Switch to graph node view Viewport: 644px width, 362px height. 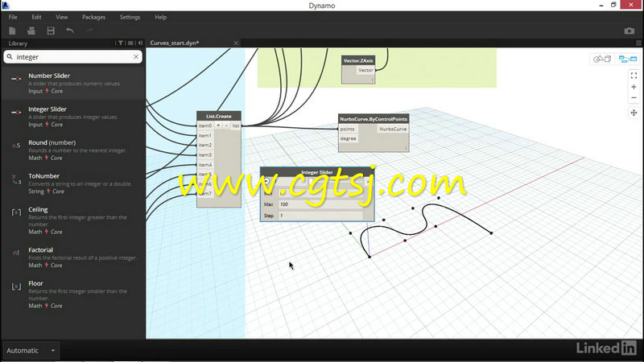click(628, 59)
